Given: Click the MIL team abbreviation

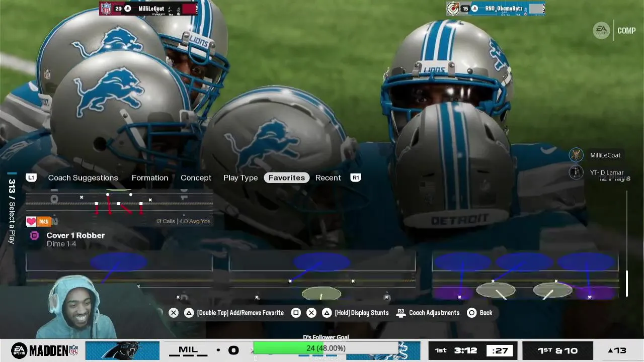Looking at the screenshot, I should coord(188,350).
